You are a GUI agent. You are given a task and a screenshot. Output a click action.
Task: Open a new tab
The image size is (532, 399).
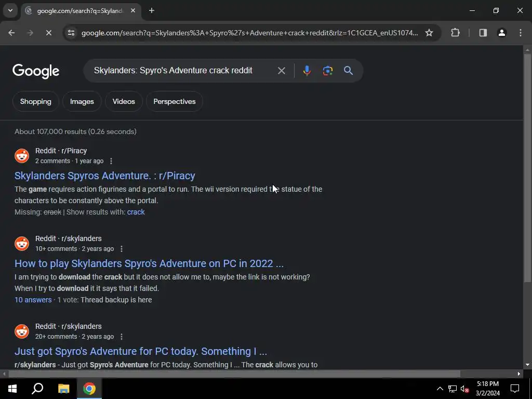click(152, 10)
